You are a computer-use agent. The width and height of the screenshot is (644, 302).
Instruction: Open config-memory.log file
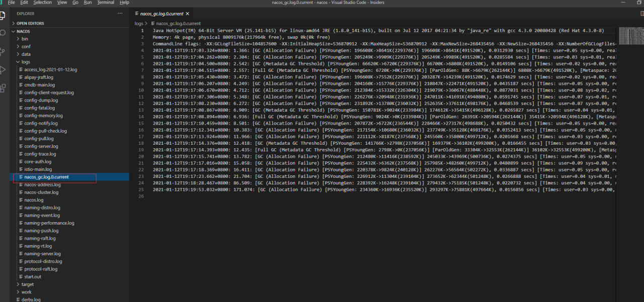pos(43,116)
